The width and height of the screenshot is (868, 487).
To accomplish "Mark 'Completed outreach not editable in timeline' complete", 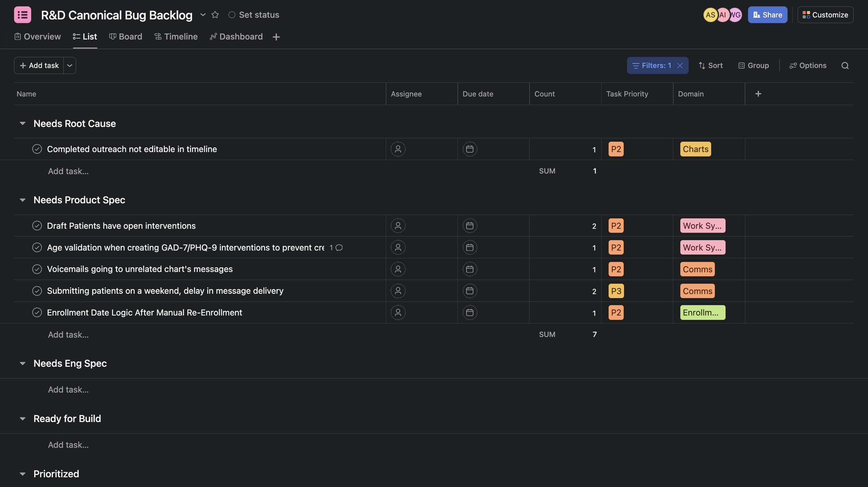I will pyautogui.click(x=37, y=149).
